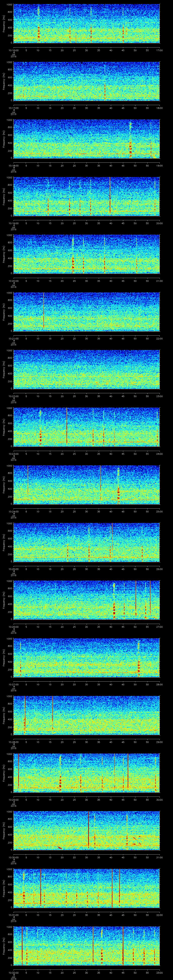Click the 27:00 end time label
The width and height of the screenshot is (173, 980).
click(x=159, y=627)
